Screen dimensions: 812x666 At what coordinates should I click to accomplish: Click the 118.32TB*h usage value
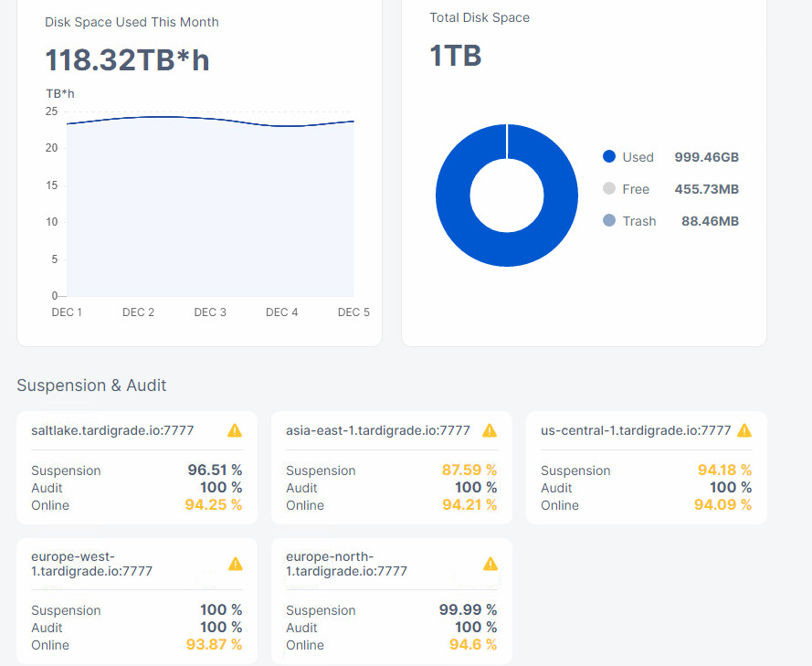tap(127, 59)
